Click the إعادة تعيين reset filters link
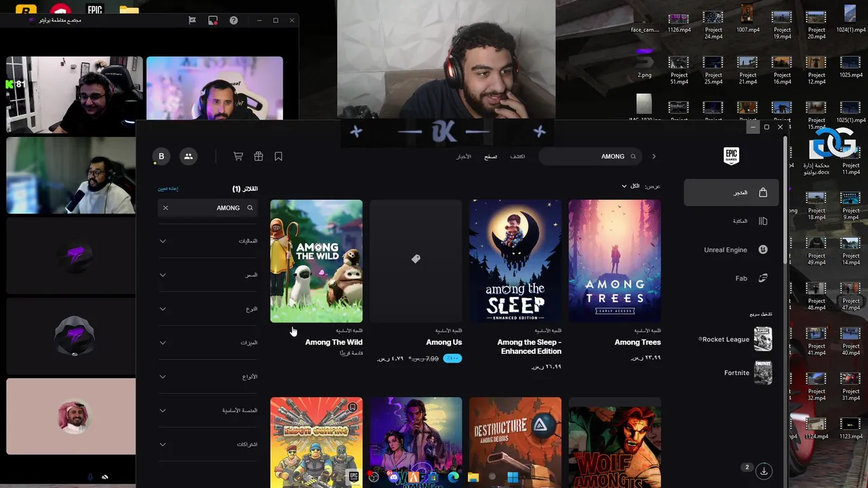Image resolution: width=868 pixels, height=488 pixels. [168, 188]
